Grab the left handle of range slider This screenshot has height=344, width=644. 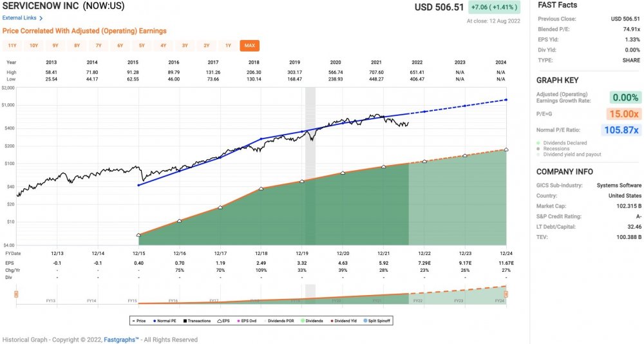pyautogui.click(x=16, y=294)
